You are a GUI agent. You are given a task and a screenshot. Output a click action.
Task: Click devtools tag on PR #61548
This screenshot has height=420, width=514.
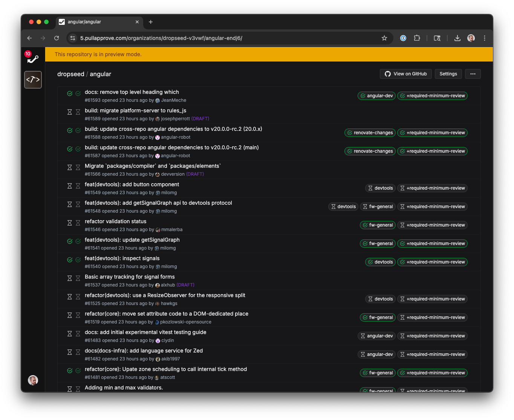point(343,207)
